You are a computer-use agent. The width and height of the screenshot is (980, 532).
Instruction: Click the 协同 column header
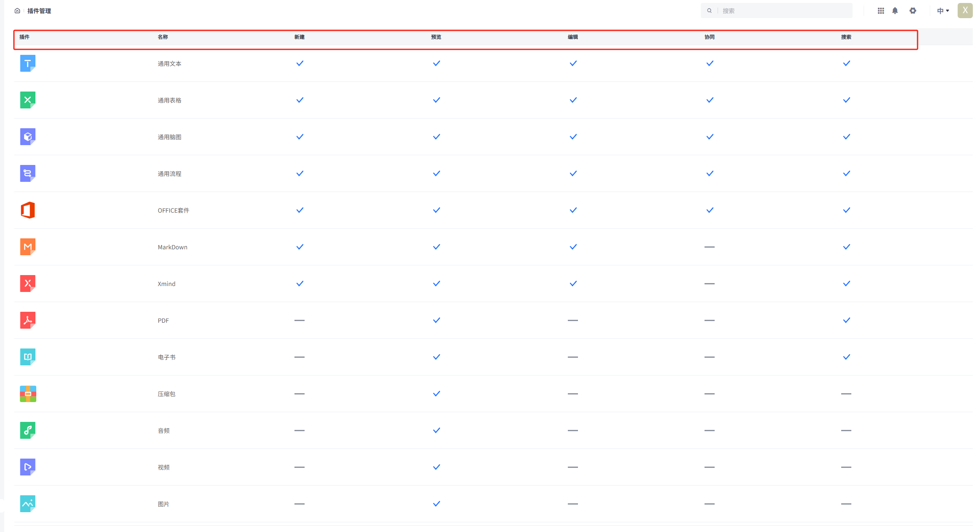(710, 37)
